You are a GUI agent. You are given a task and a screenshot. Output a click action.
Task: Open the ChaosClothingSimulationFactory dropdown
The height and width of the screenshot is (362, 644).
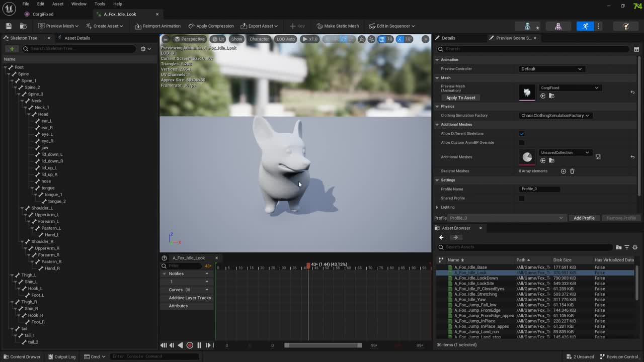pos(555,116)
